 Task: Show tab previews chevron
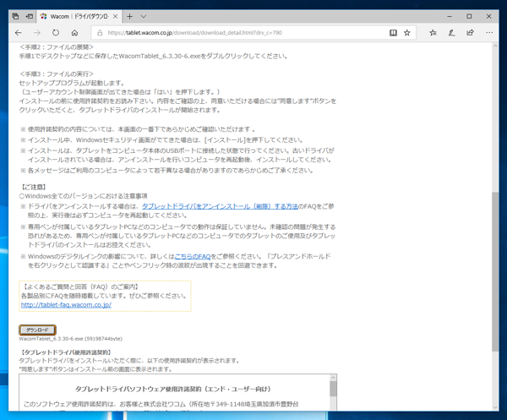tap(144, 16)
